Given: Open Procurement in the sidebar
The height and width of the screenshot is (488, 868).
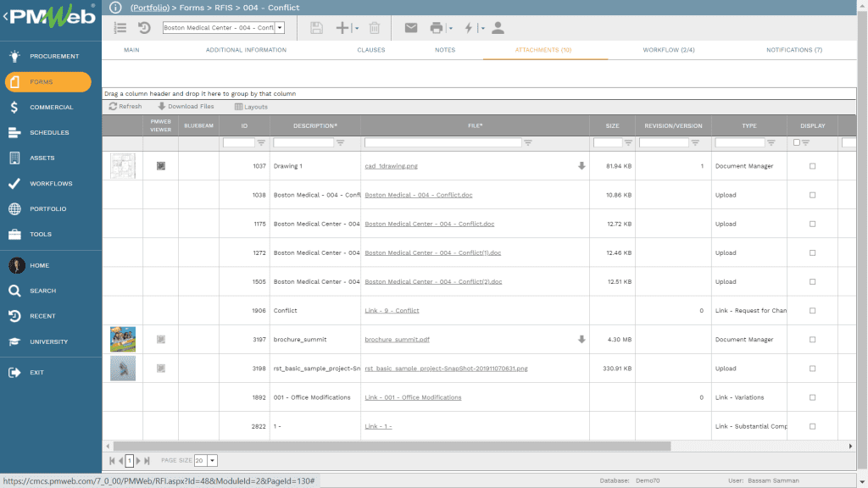Looking at the screenshot, I should tap(51, 57).
